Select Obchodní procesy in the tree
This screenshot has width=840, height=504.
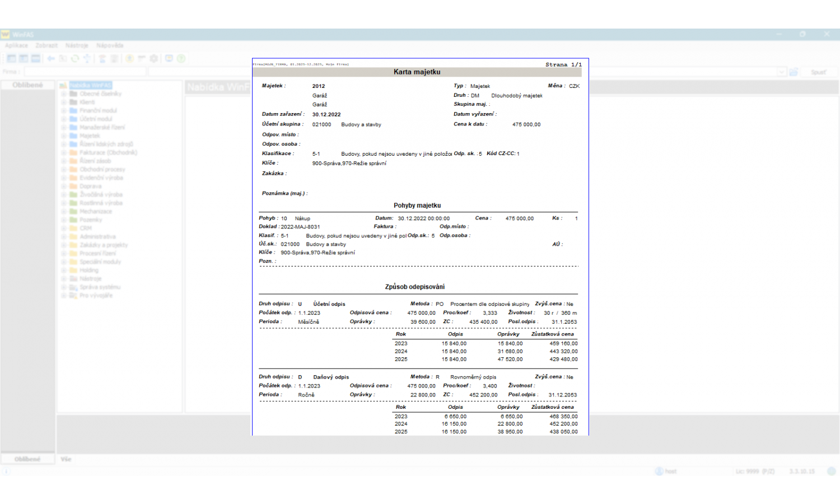point(102,169)
